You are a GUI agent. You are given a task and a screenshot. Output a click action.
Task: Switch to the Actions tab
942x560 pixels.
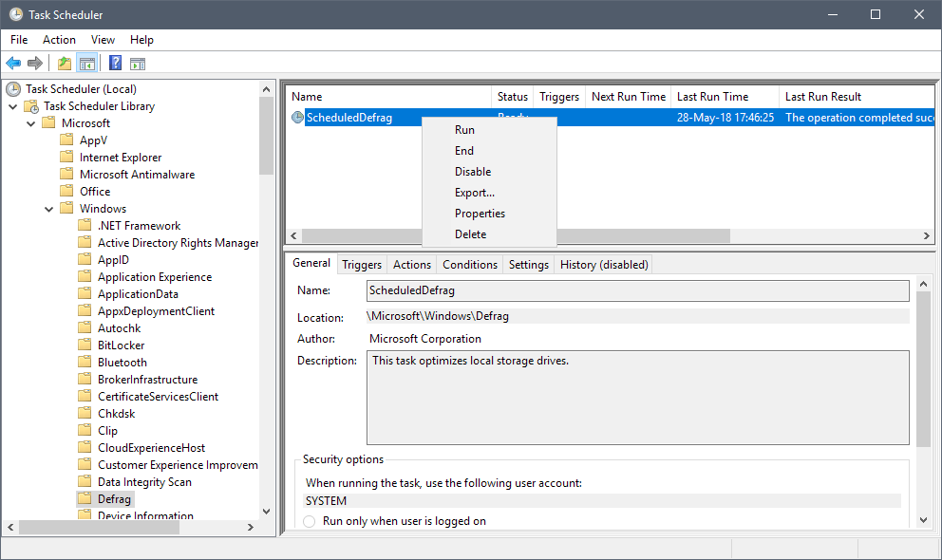(x=412, y=265)
